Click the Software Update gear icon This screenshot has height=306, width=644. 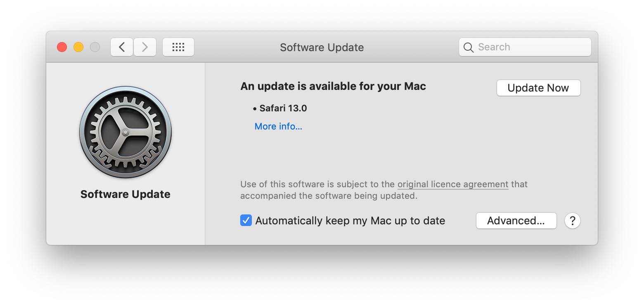[x=125, y=132]
